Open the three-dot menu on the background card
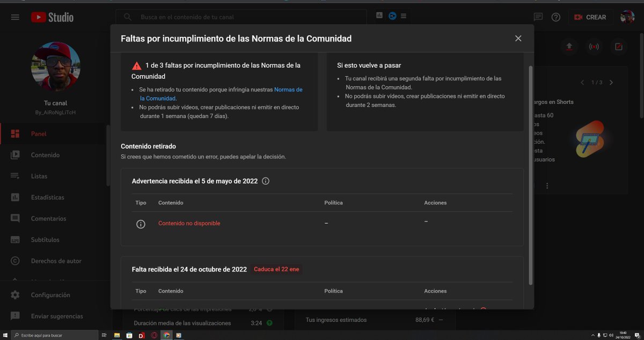Screen dimensions: 644x340 547,186
